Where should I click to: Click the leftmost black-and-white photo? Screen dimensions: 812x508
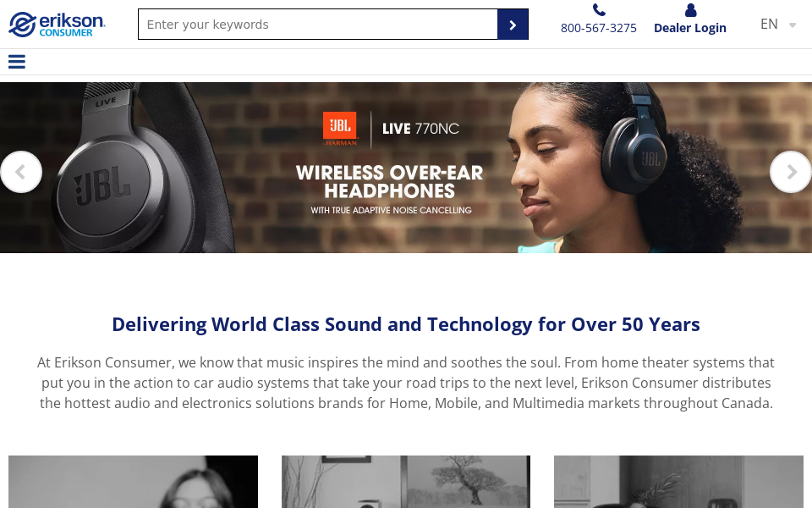[133, 481]
